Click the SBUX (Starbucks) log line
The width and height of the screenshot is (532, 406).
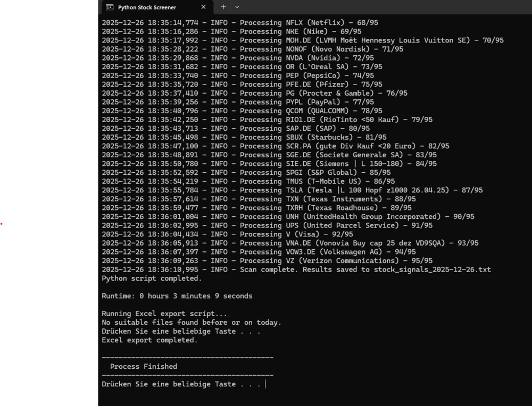tap(244, 137)
